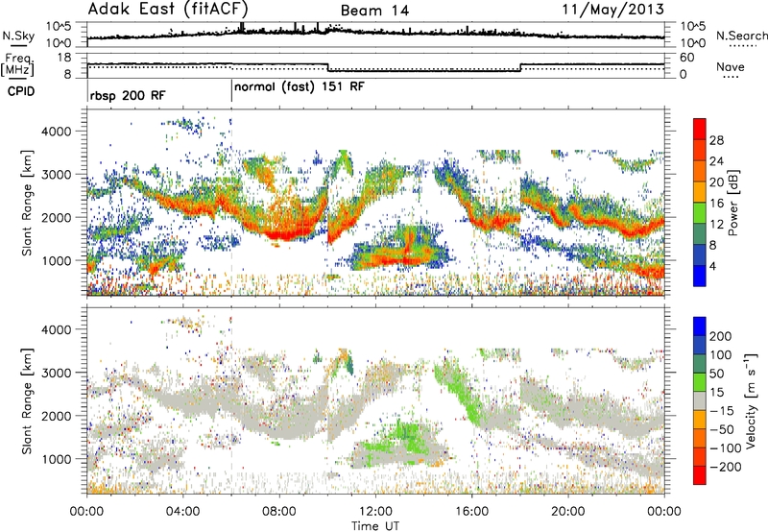This screenshot has width=768, height=532.
Task: Click the date '11/May/2013'
Action: 612,10
